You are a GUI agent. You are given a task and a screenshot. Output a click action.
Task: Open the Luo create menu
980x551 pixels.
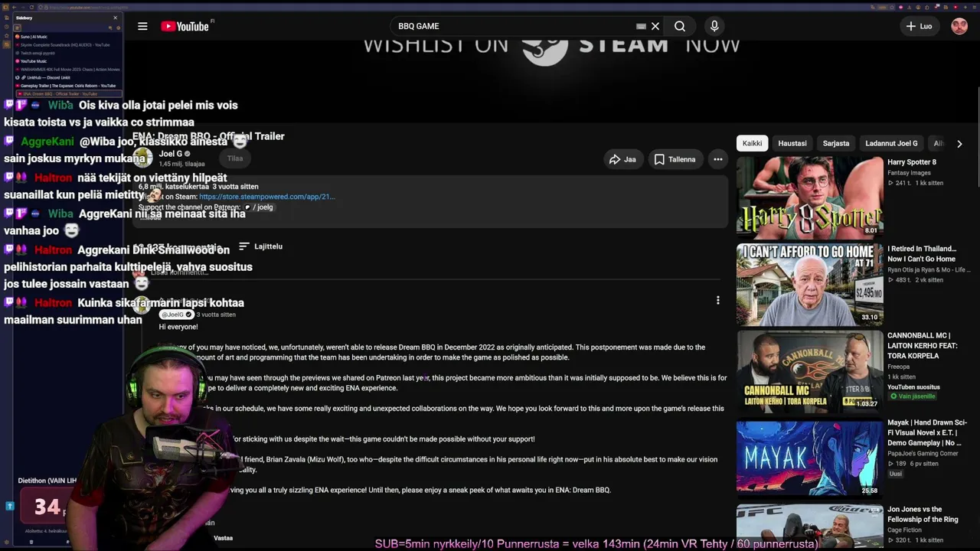click(919, 26)
